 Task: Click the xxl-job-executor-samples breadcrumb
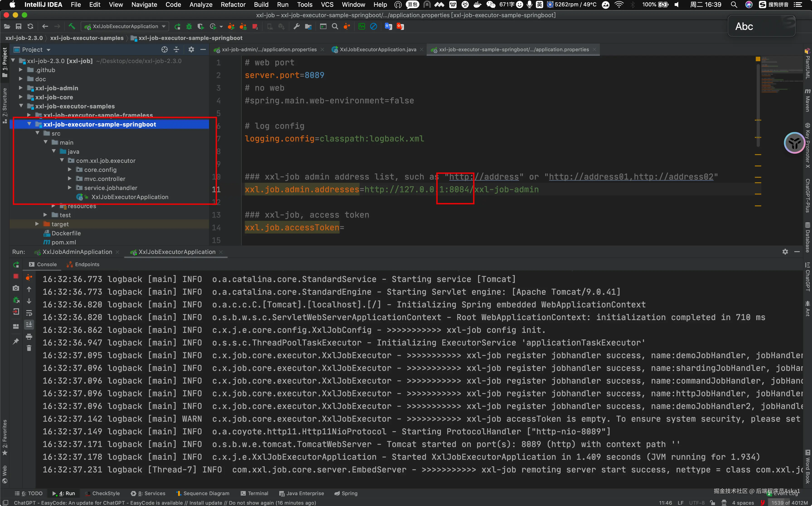(87, 38)
